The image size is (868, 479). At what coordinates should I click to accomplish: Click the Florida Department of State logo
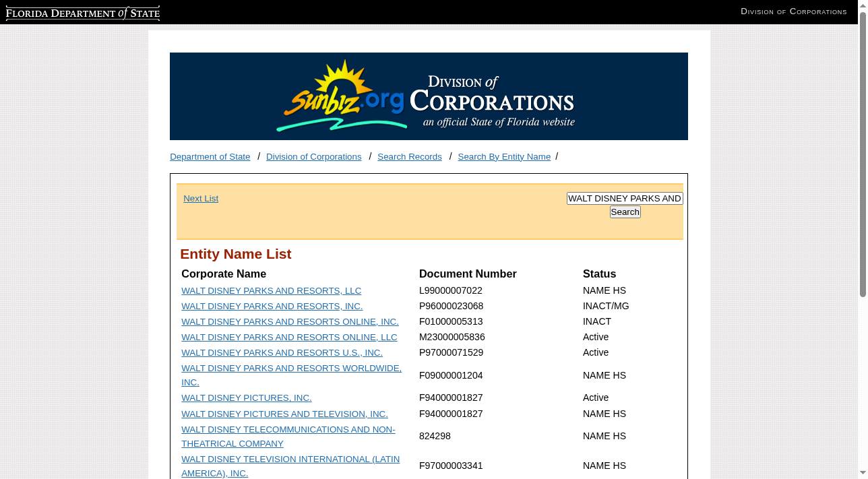pyautogui.click(x=83, y=13)
